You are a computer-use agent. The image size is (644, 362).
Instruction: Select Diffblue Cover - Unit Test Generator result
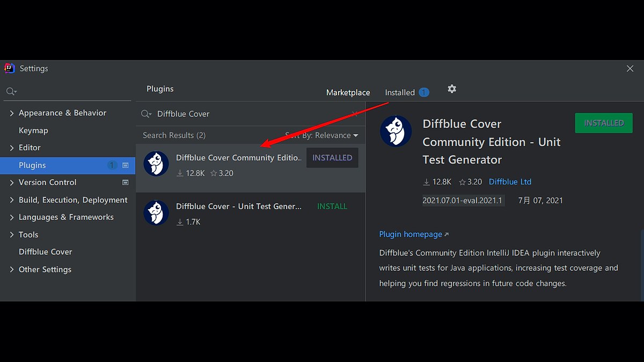[251, 217]
